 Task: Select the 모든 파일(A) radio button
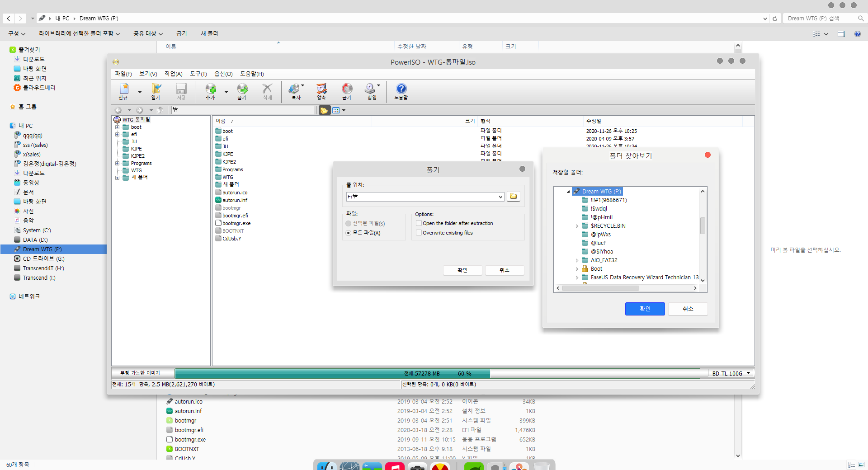pyautogui.click(x=348, y=233)
